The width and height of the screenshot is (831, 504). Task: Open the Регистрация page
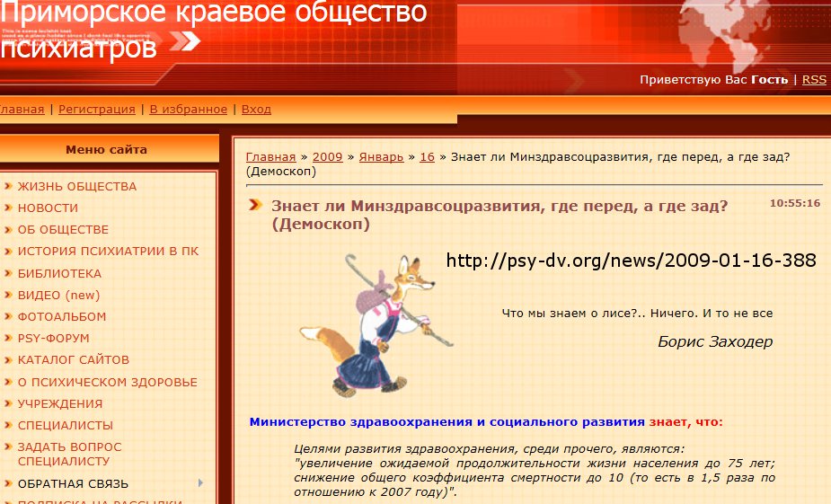tap(97, 110)
